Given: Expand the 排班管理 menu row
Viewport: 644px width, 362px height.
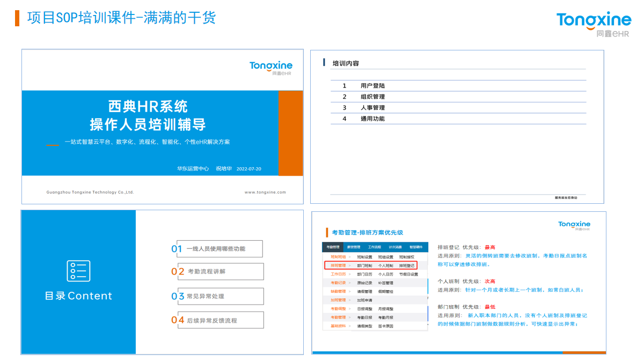Looking at the screenshot, I should pyautogui.click(x=338, y=265).
